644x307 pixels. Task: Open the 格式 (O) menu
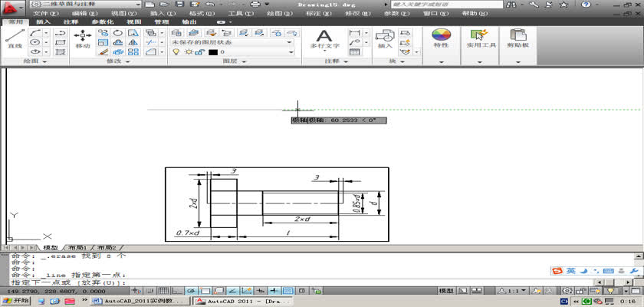(202, 13)
